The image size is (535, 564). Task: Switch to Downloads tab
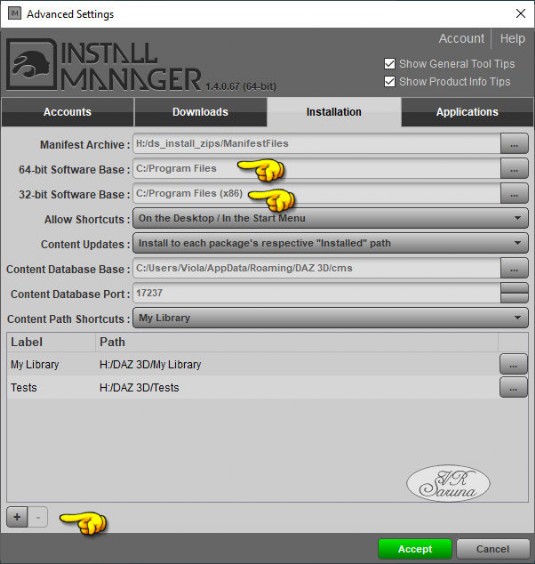pyautogui.click(x=200, y=112)
